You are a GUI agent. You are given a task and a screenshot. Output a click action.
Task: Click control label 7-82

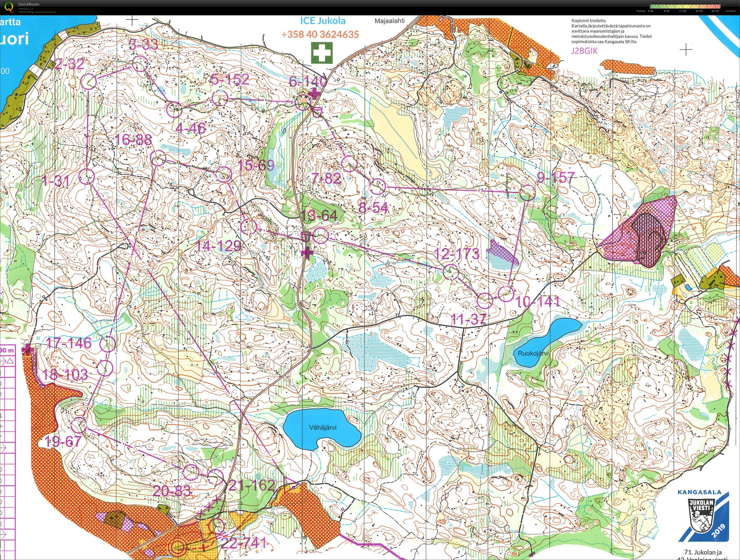[x=326, y=178]
